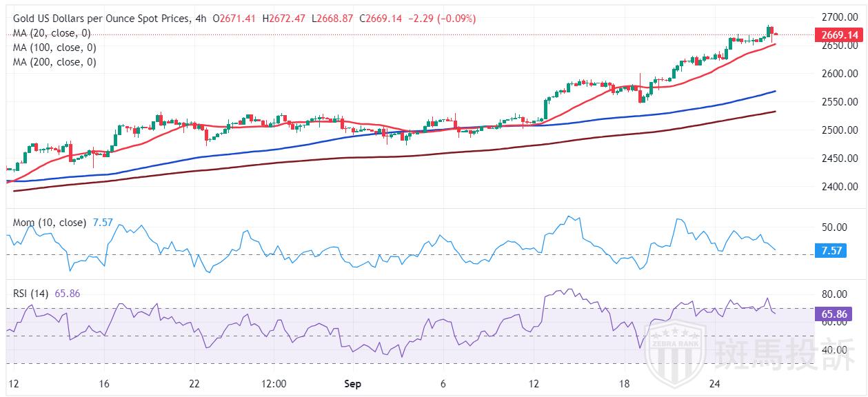The width and height of the screenshot is (868, 397).
Task: Click the 2400.00 price axis label
Action: click(x=841, y=186)
